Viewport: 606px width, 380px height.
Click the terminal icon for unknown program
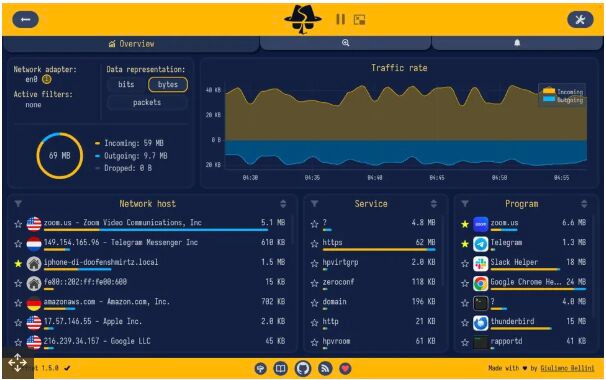(x=480, y=303)
